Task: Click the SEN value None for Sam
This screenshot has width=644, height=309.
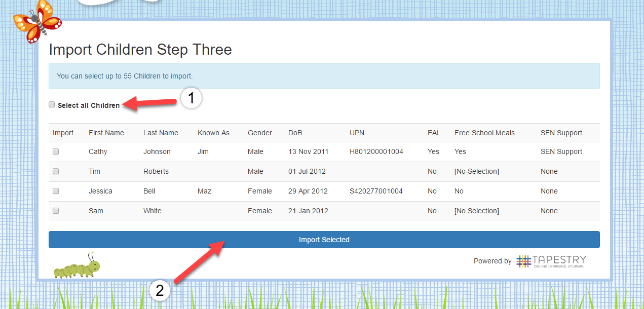Action: point(549,211)
